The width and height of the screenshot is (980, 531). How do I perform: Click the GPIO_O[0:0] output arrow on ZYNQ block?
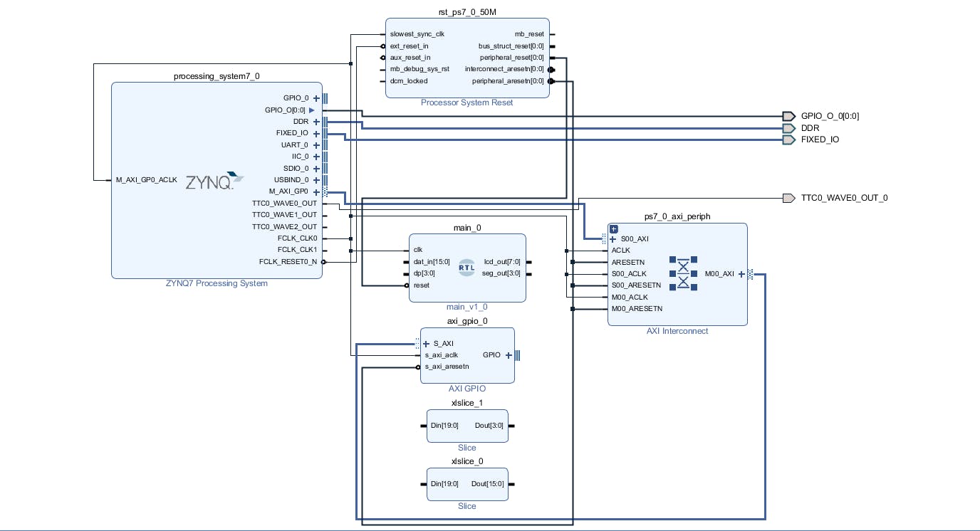click(x=311, y=110)
